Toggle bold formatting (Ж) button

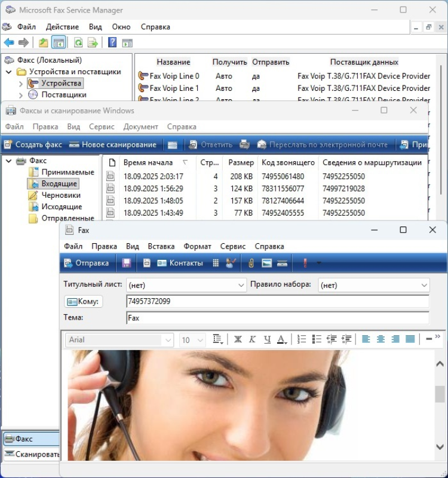[238, 339]
